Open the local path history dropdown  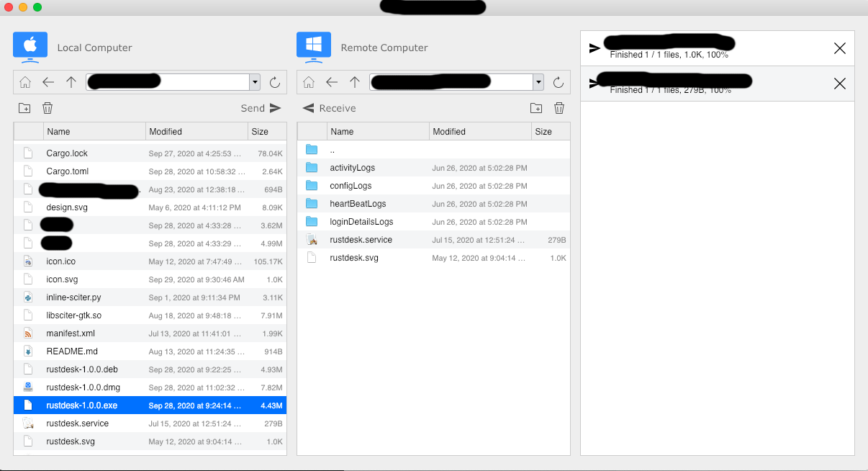tap(255, 82)
